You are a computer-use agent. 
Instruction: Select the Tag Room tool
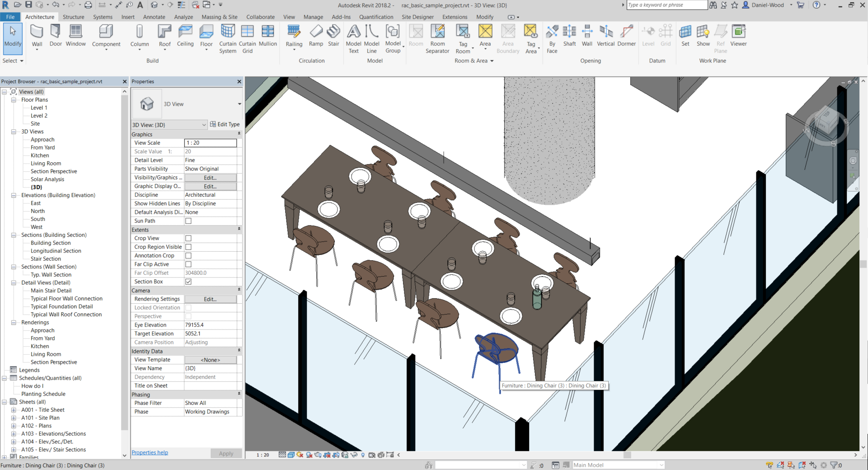coord(463,38)
